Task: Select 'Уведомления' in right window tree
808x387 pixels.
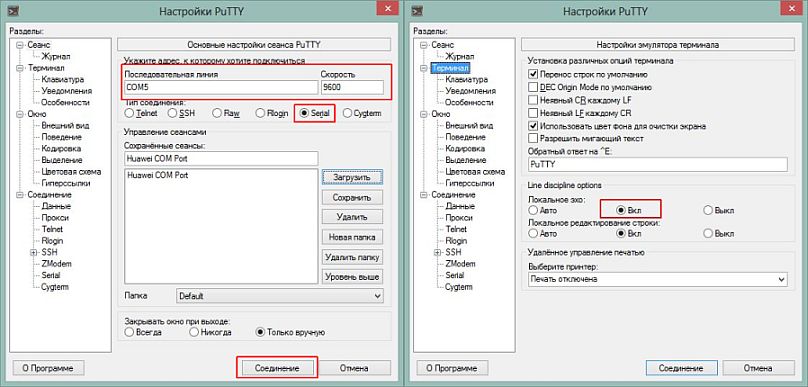Action: pyautogui.click(x=470, y=91)
